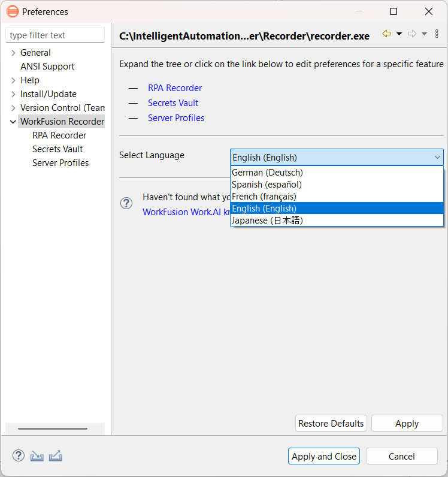Expand the Version Control tree node

tap(13, 108)
